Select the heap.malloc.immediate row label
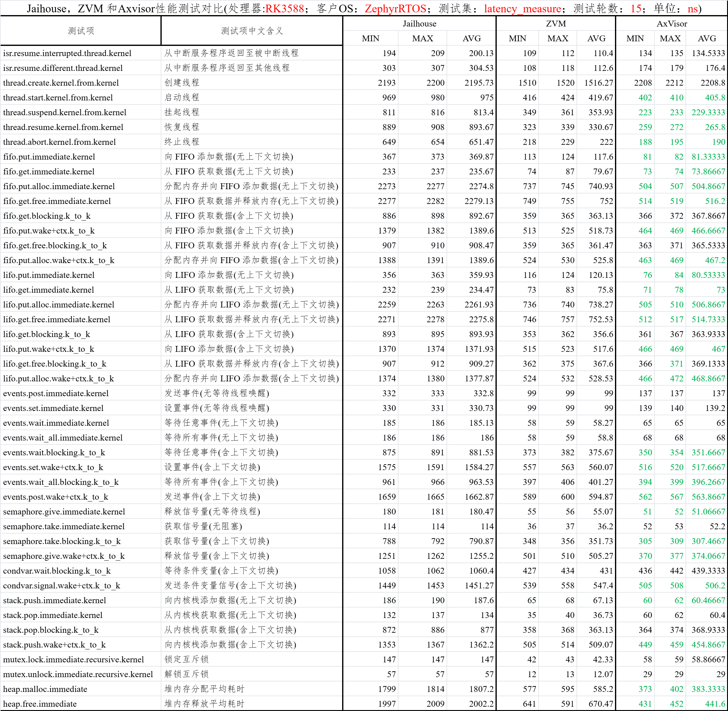Image resolution: width=728 pixels, height=711 pixels. 45,689
